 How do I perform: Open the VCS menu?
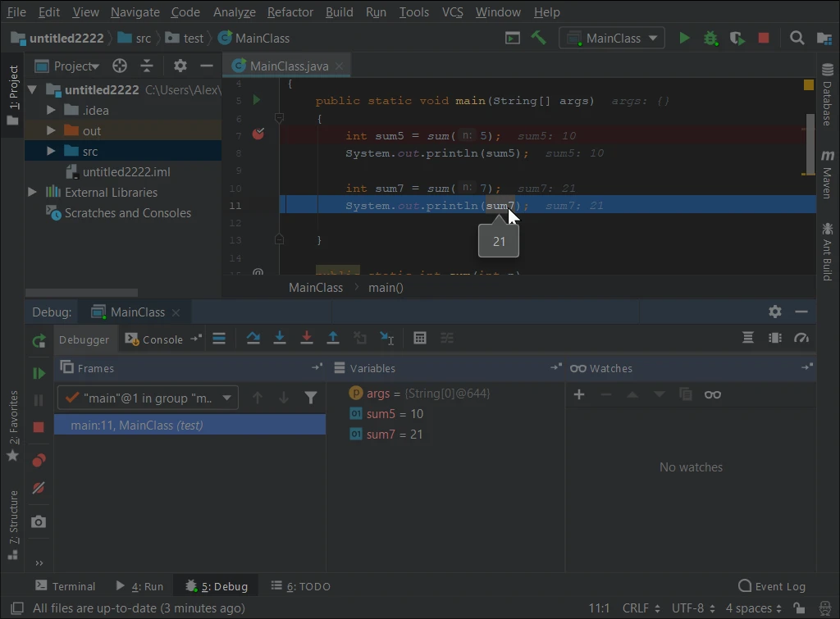452,11
